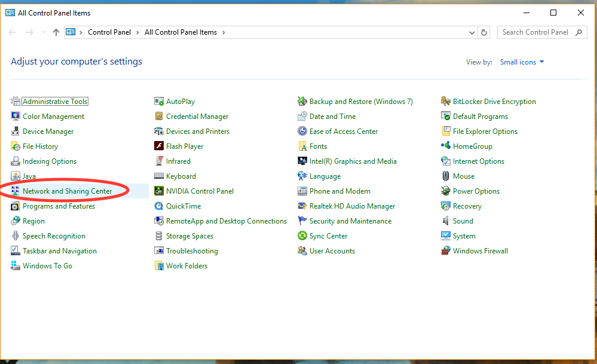The width and height of the screenshot is (597, 364).
Task: Expand the breadcrumb chevron after Control Panel
Action: click(136, 32)
